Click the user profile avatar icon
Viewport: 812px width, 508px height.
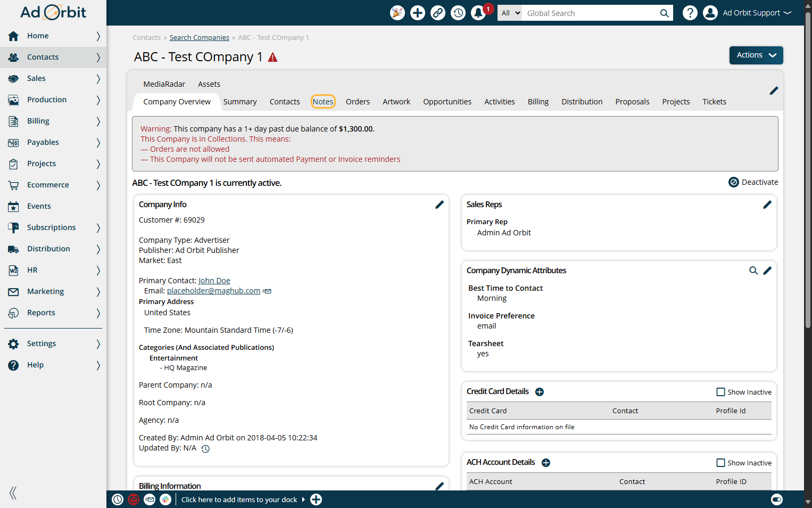click(710, 13)
